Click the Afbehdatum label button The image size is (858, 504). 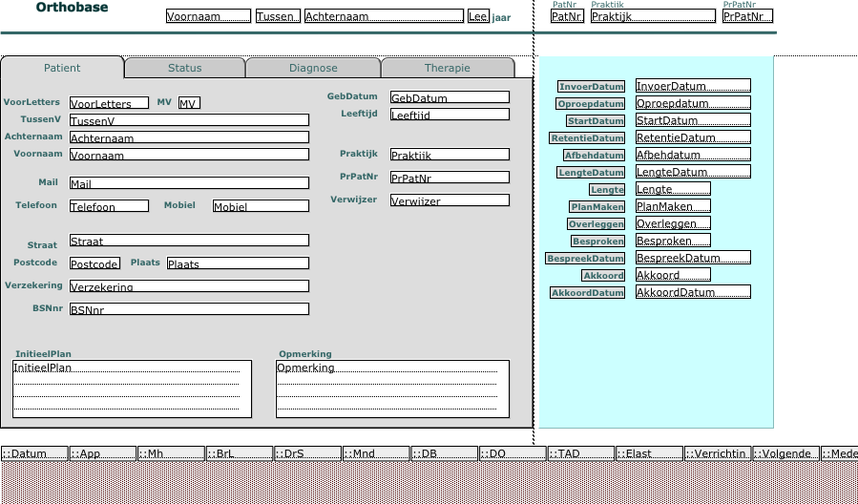594,156
